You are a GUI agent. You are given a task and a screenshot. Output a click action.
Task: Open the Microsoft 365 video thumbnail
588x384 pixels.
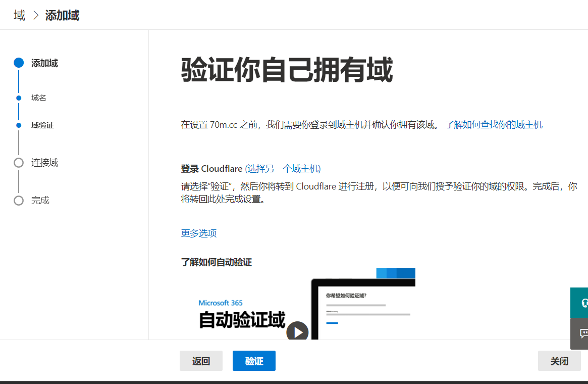pos(242,308)
